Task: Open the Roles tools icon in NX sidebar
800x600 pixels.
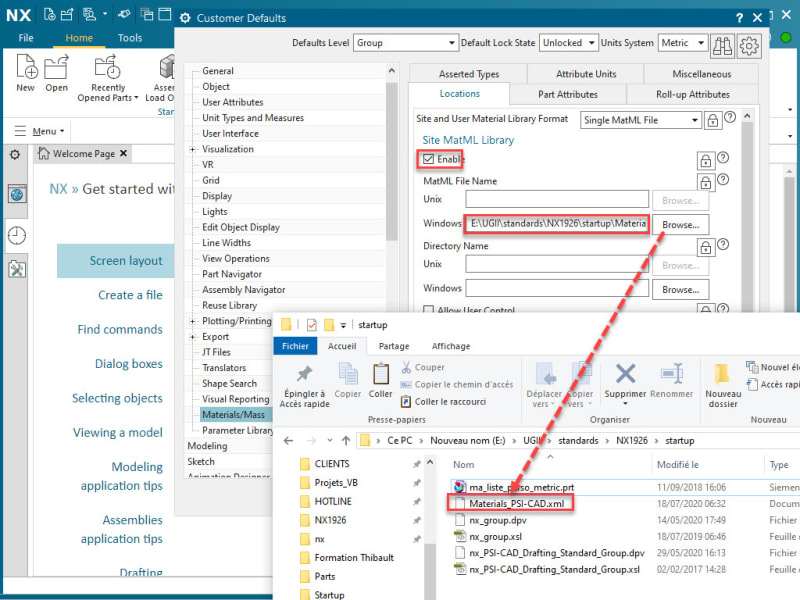Action: [17, 269]
